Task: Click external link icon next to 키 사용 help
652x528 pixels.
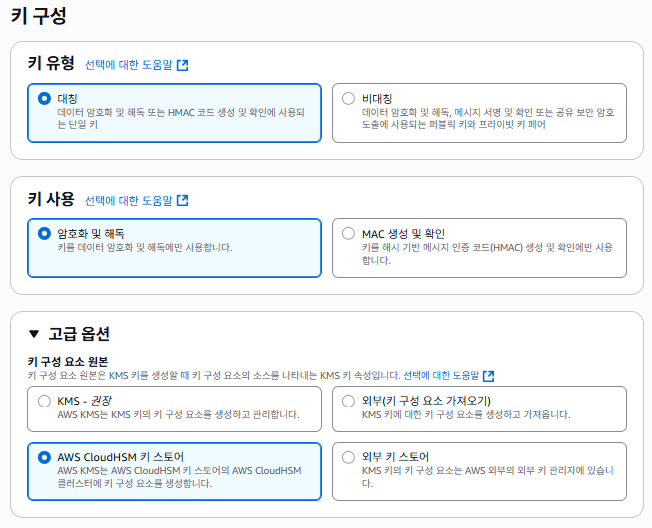Action: [x=183, y=200]
